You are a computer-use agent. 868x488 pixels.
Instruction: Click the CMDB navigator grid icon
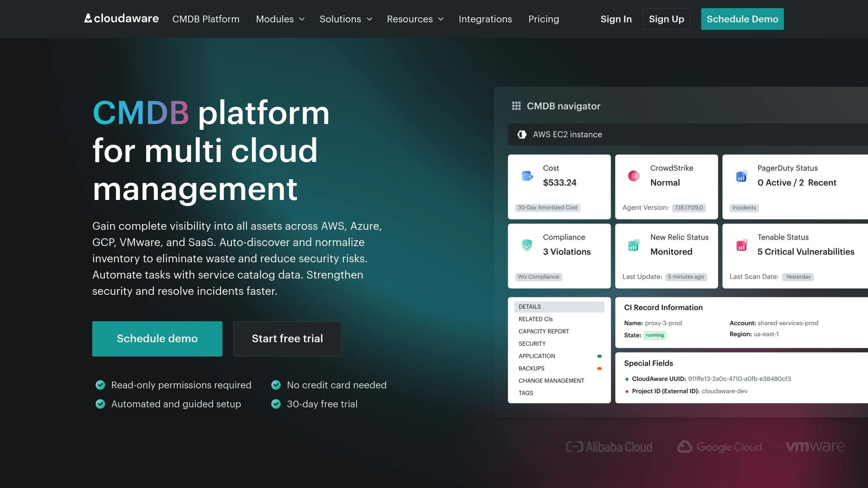[x=516, y=106]
